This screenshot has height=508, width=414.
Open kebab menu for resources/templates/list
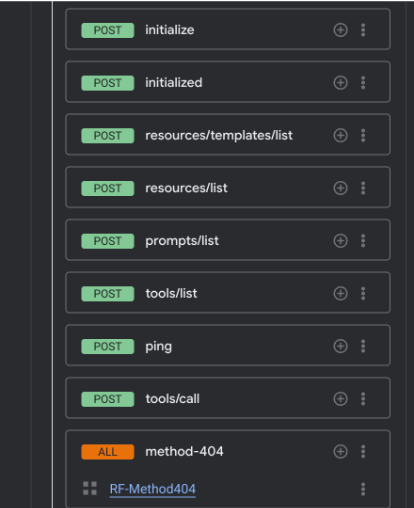(x=363, y=135)
